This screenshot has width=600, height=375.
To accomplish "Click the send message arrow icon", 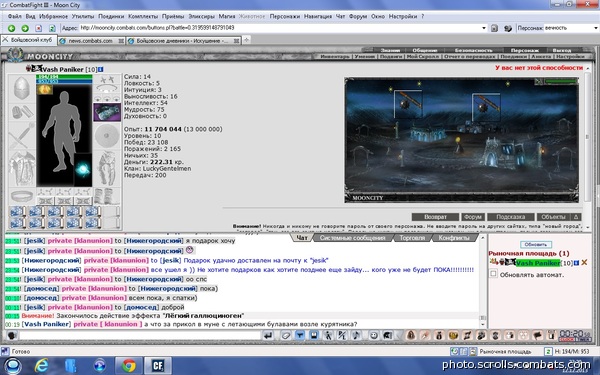I will coord(268,336).
